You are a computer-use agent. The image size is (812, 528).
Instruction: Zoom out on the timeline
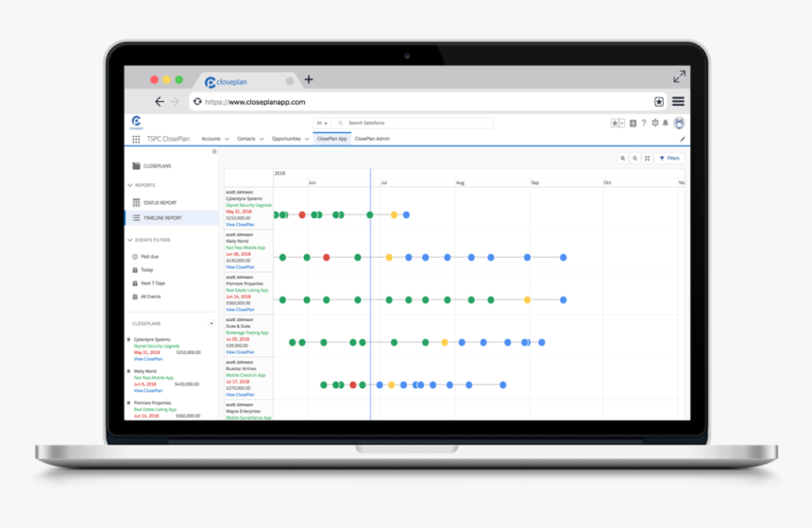pyautogui.click(x=634, y=158)
